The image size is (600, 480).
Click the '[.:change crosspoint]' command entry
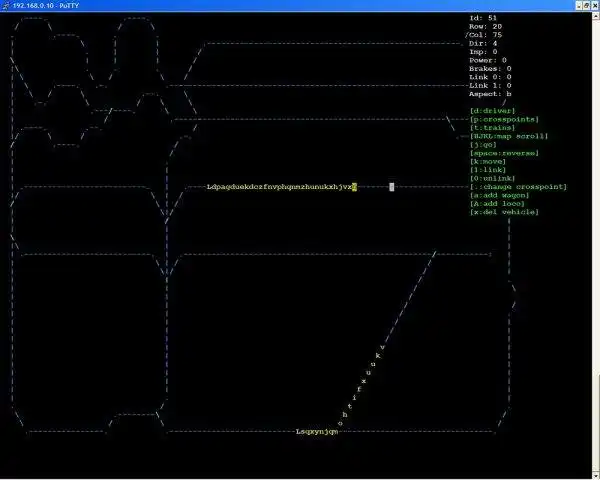pyautogui.click(x=518, y=187)
